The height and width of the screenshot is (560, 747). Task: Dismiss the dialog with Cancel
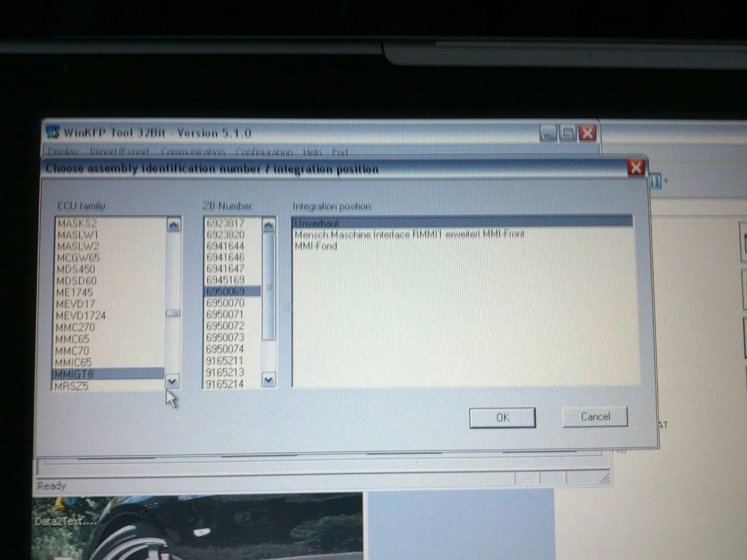click(595, 417)
